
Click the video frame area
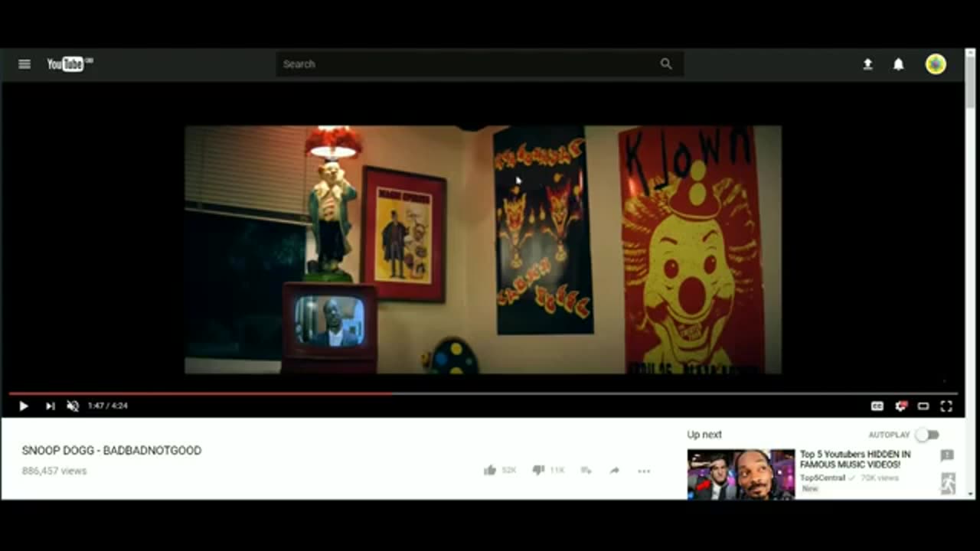pyautogui.click(x=482, y=250)
